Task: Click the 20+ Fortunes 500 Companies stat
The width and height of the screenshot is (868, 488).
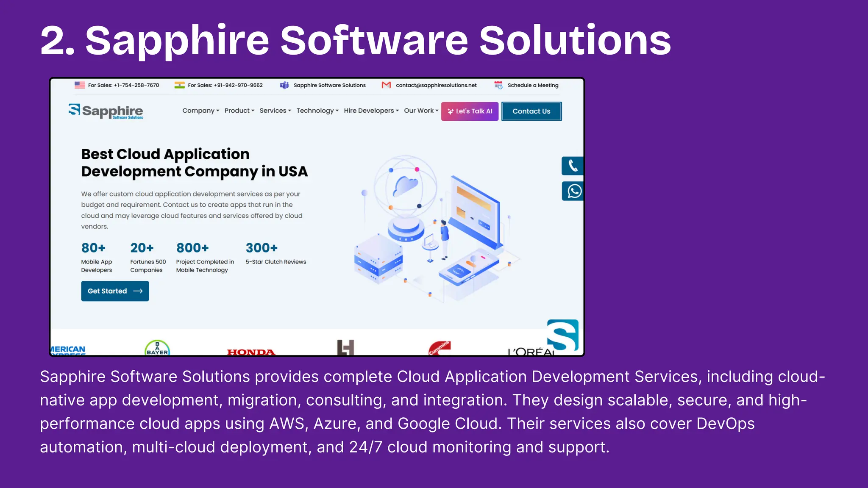Action: [148, 258]
